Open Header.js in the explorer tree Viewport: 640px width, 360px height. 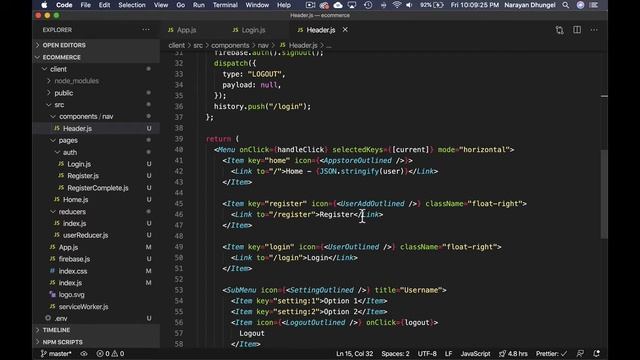coord(96,128)
